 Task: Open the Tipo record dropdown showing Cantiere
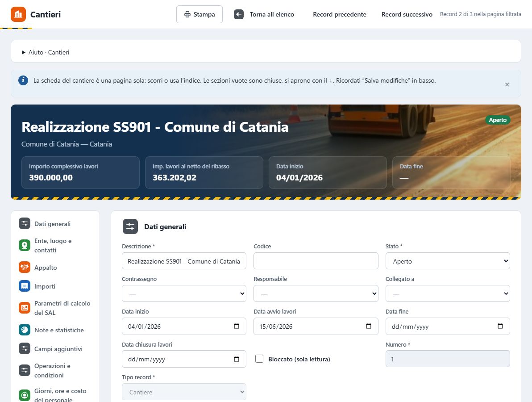pyautogui.click(x=184, y=392)
